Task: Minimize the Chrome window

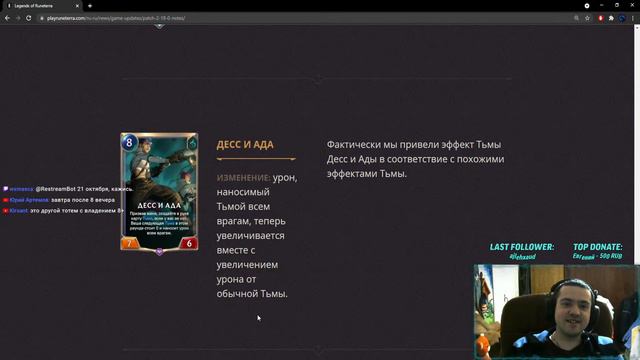Action: point(602,5)
